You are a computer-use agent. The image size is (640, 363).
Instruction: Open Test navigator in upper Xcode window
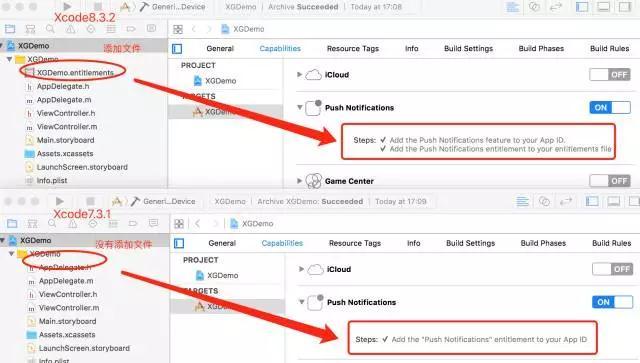tap(91, 29)
